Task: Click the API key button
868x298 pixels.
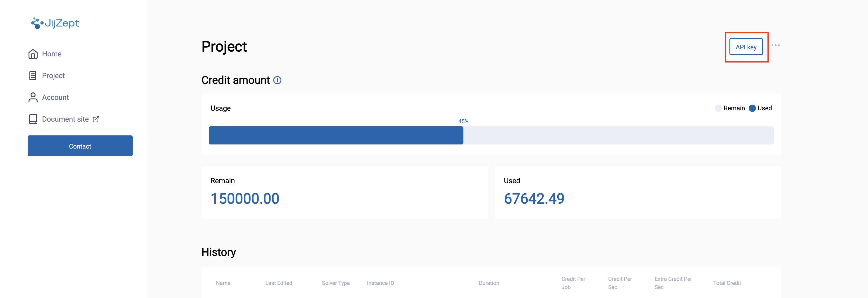Action: click(x=746, y=47)
